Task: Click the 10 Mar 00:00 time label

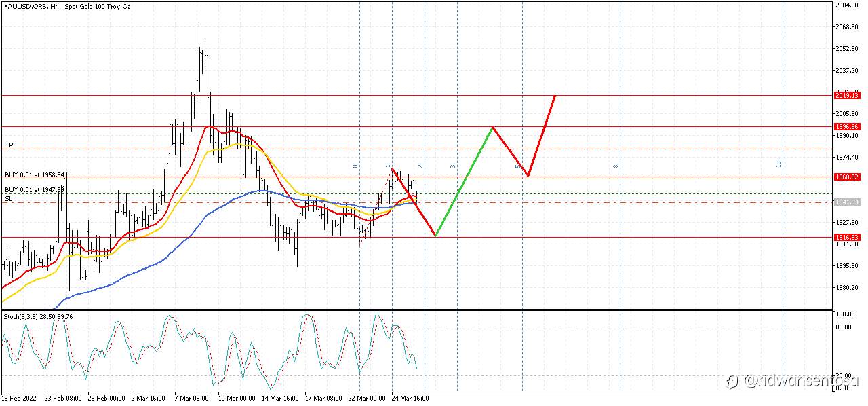Action: (237, 399)
